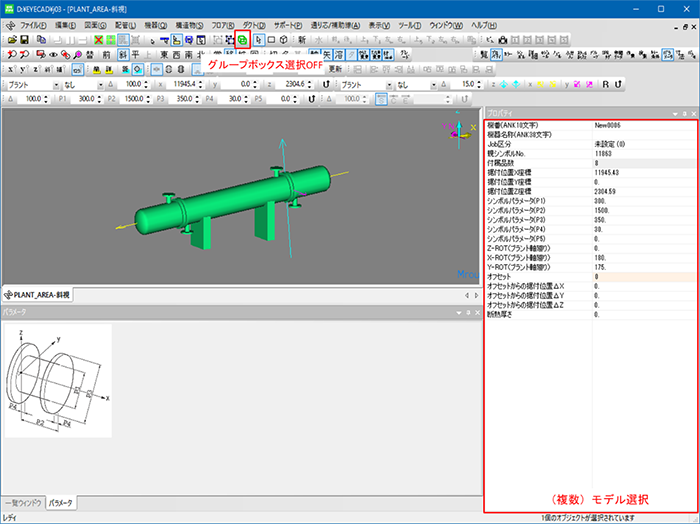
Task: Click the 更新 update button
Action: (x=336, y=69)
